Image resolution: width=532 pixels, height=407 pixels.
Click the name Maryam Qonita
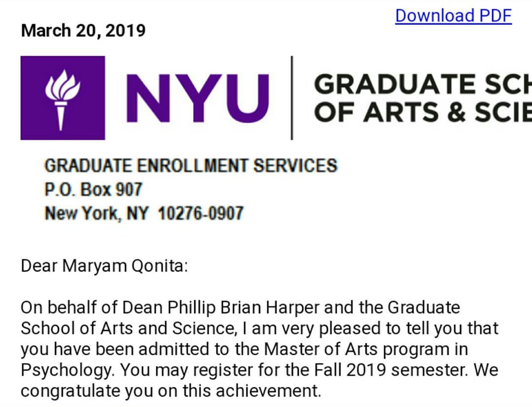(x=123, y=267)
